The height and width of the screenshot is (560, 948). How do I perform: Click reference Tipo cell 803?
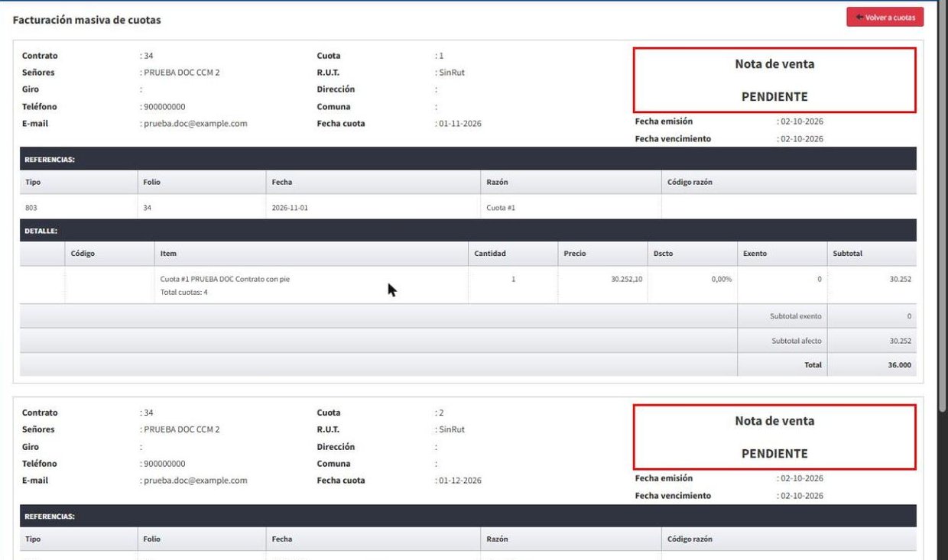tap(31, 208)
